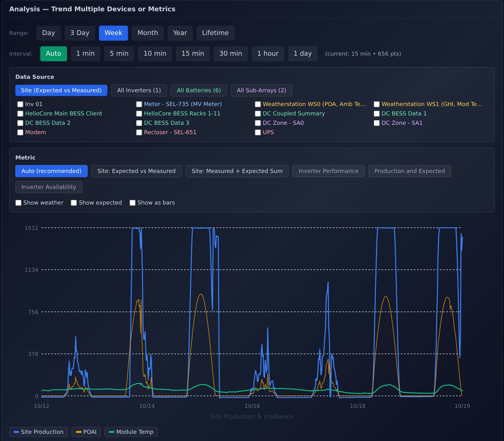
Task: Select the 1 hour interval
Action: tap(268, 54)
